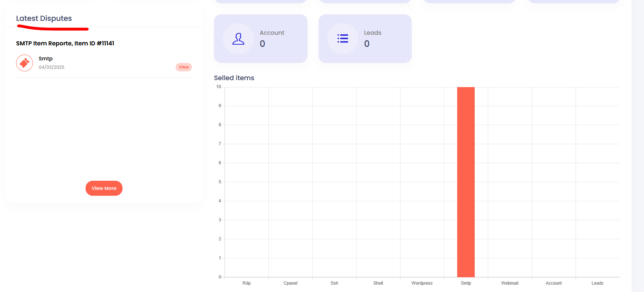Click the dispute date 04/03/2025
The width and height of the screenshot is (644, 292).
point(52,67)
